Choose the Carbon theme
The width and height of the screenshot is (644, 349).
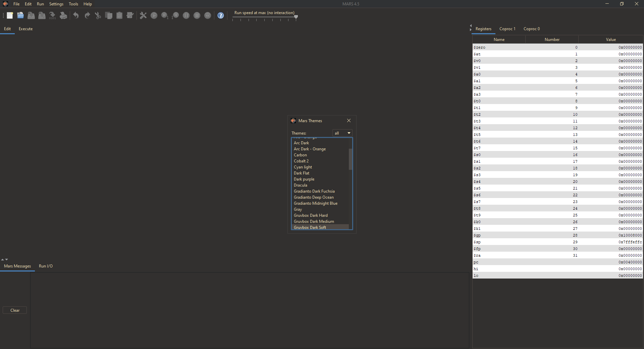pyautogui.click(x=320, y=155)
